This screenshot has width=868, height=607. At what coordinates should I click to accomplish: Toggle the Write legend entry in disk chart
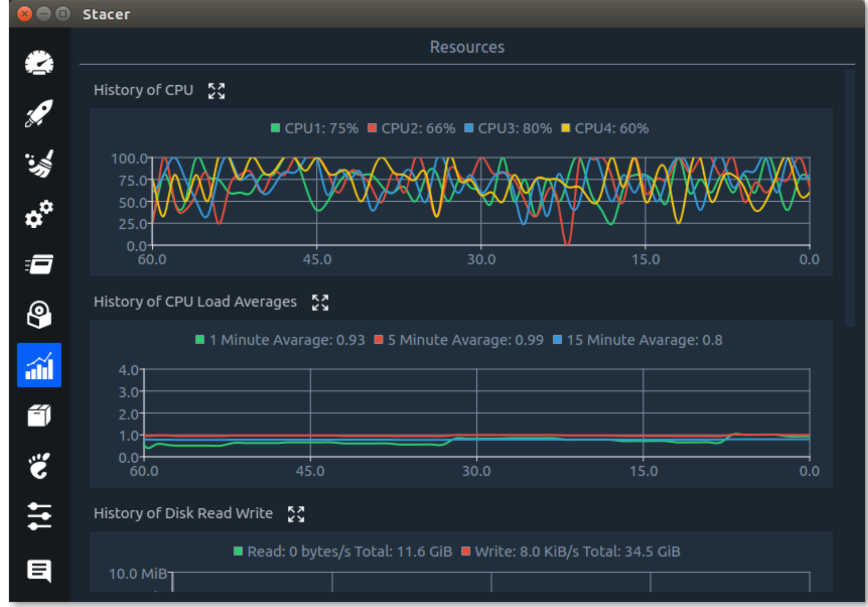pyautogui.click(x=571, y=551)
